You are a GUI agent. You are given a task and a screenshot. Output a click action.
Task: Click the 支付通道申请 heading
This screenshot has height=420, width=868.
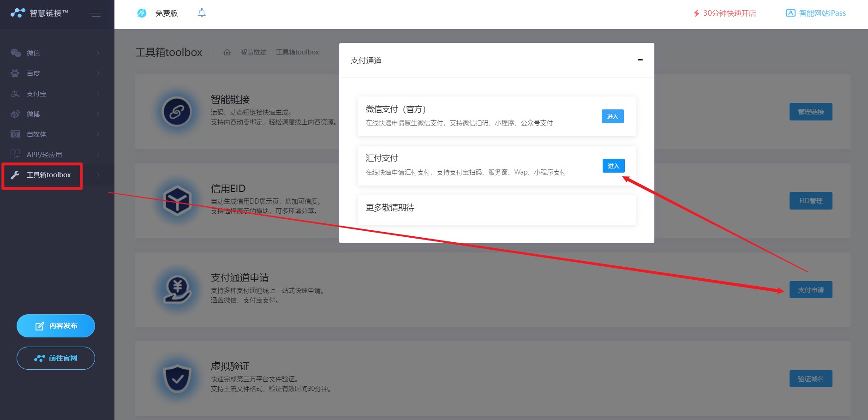[239, 277]
